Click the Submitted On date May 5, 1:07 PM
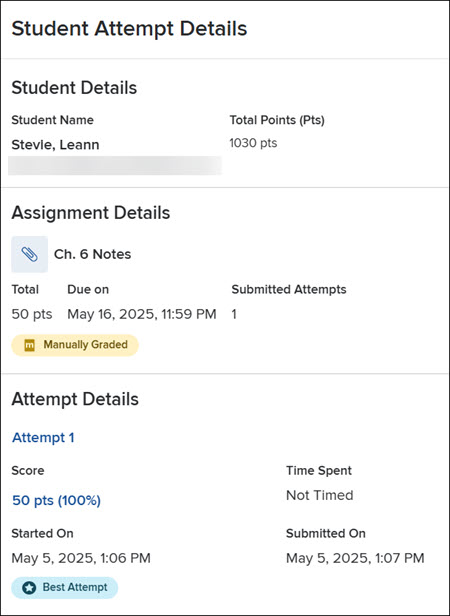Image resolution: width=450 pixels, height=616 pixels. point(355,558)
